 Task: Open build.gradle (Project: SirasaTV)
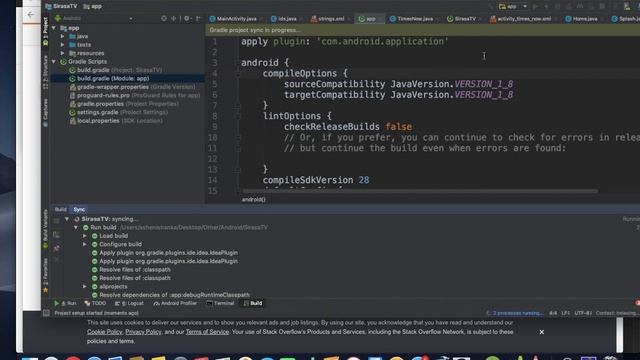(x=116, y=70)
